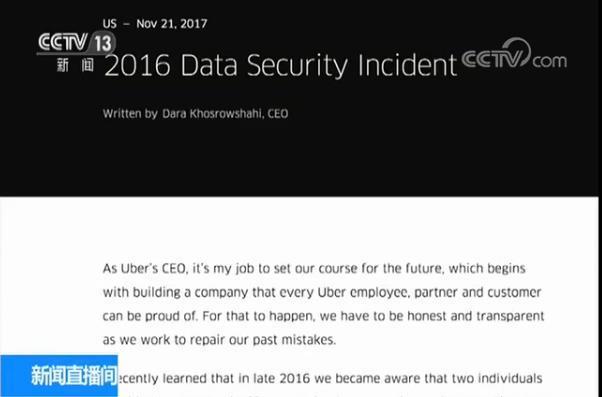Click the number 13 in channel logo
This screenshot has height=397, width=602.
(103, 44)
